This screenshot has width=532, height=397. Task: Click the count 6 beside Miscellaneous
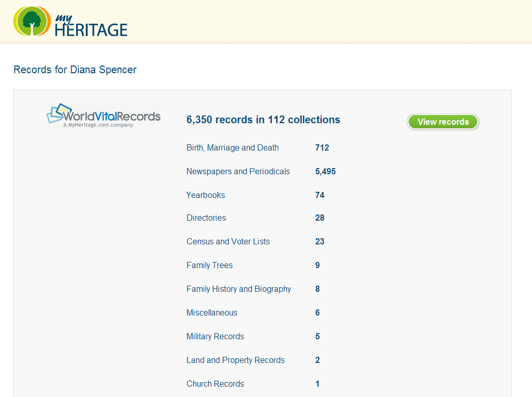(317, 313)
